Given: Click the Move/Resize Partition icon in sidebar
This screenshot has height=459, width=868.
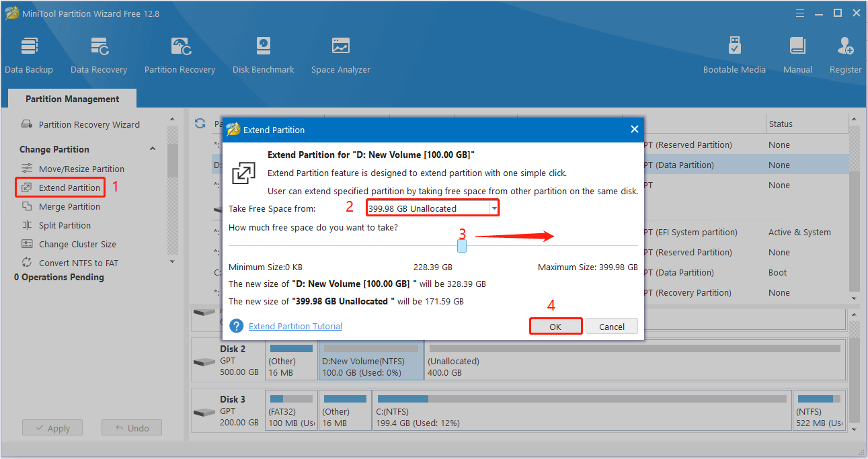Looking at the screenshot, I should click(27, 169).
